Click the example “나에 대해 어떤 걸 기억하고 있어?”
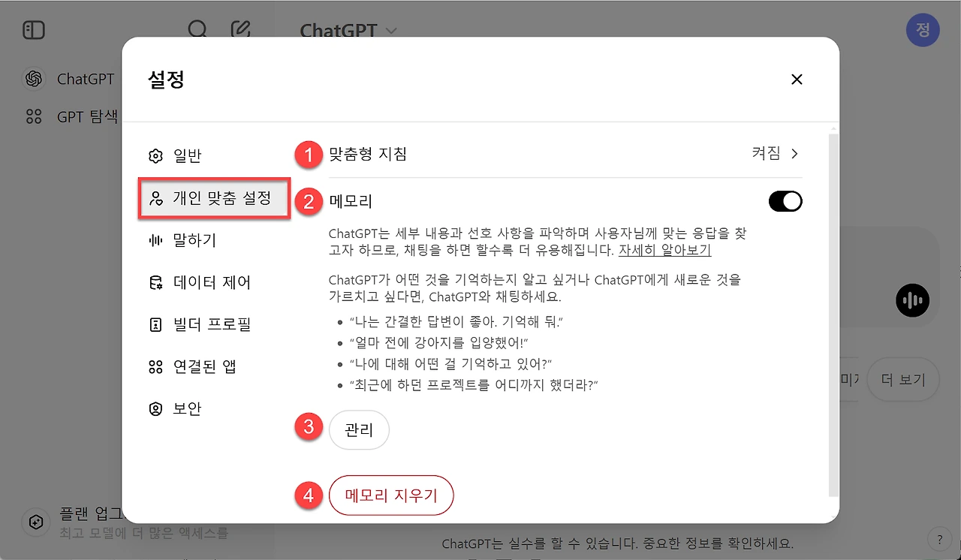This screenshot has width=961, height=560. click(451, 363)
